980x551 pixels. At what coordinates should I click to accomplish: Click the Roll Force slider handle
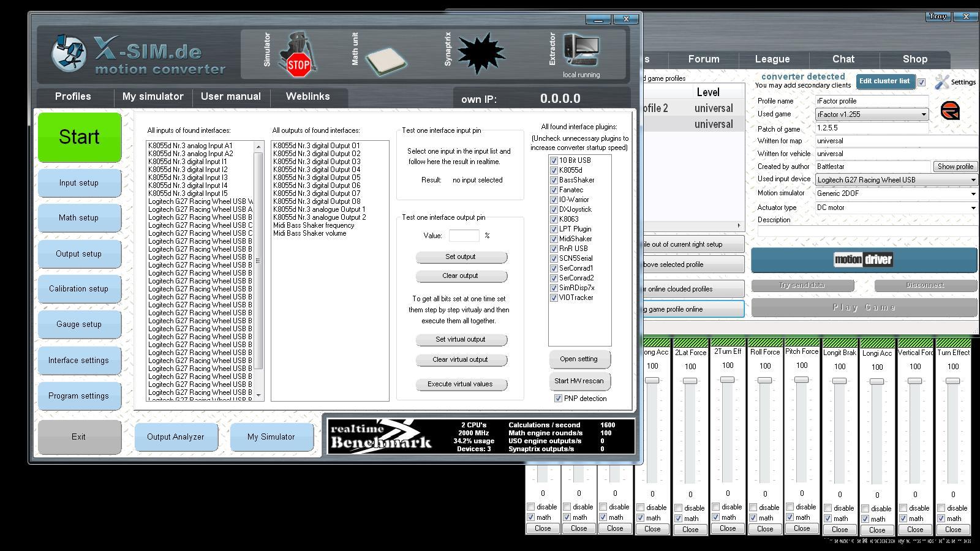pos(765,381)
